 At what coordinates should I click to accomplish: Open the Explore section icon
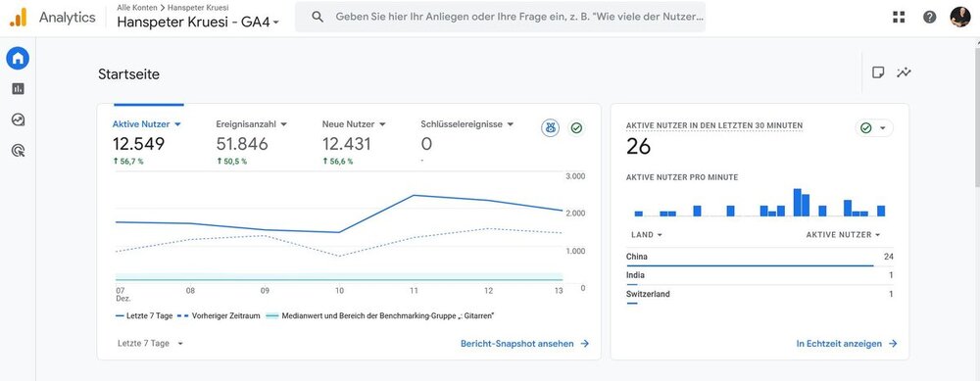point(18,119)
